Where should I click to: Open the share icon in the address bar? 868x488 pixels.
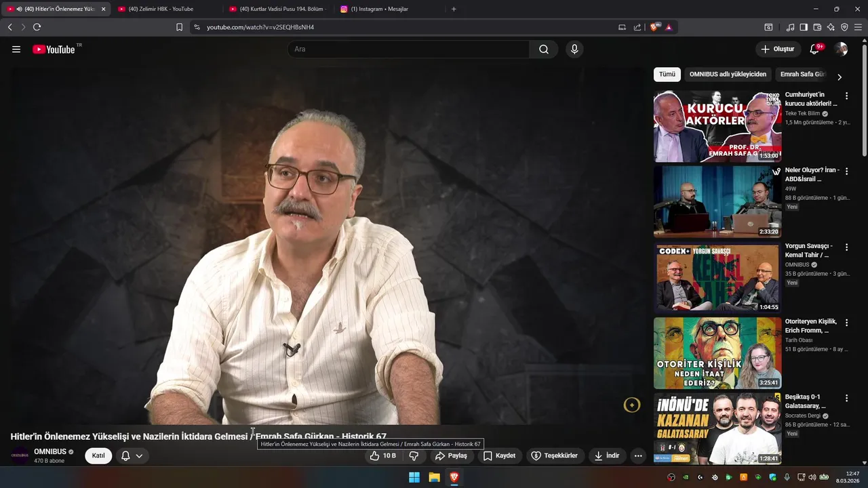click(x=637, y=27)
